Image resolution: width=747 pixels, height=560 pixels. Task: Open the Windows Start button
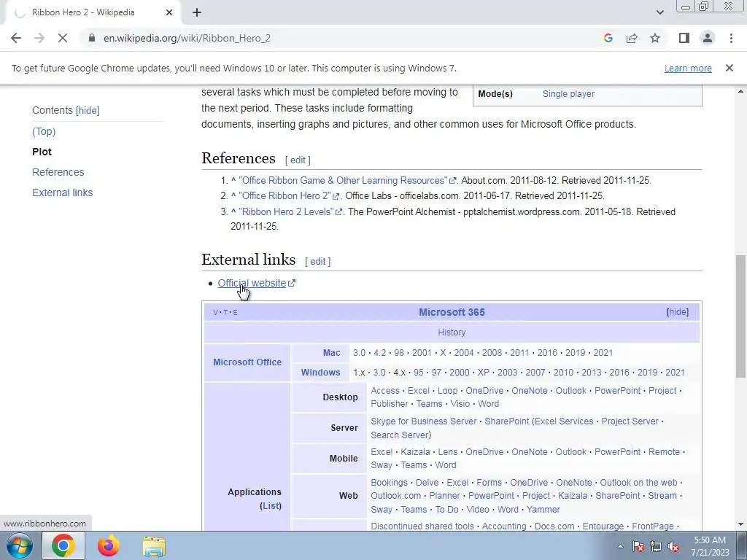(x=20, y=545)
